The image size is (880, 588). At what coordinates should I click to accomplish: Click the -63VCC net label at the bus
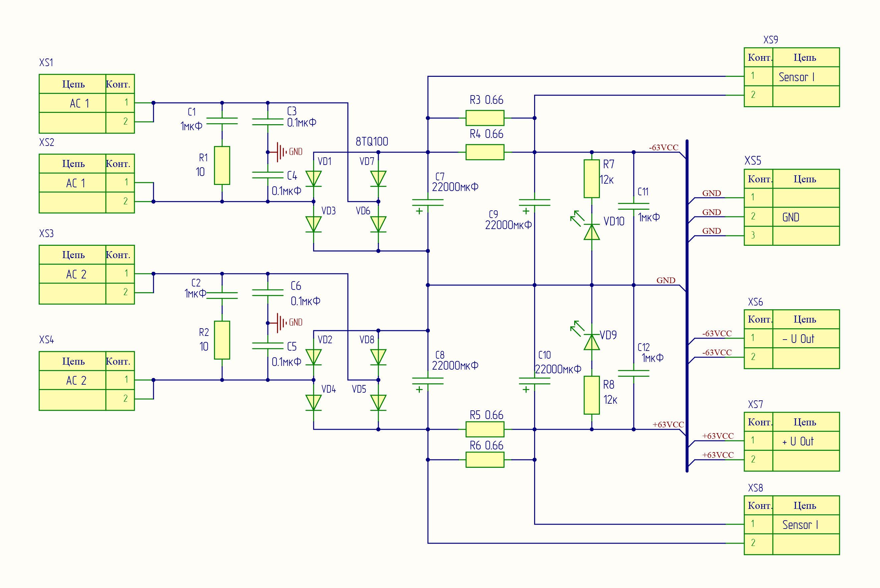click(x=663, y=147)
